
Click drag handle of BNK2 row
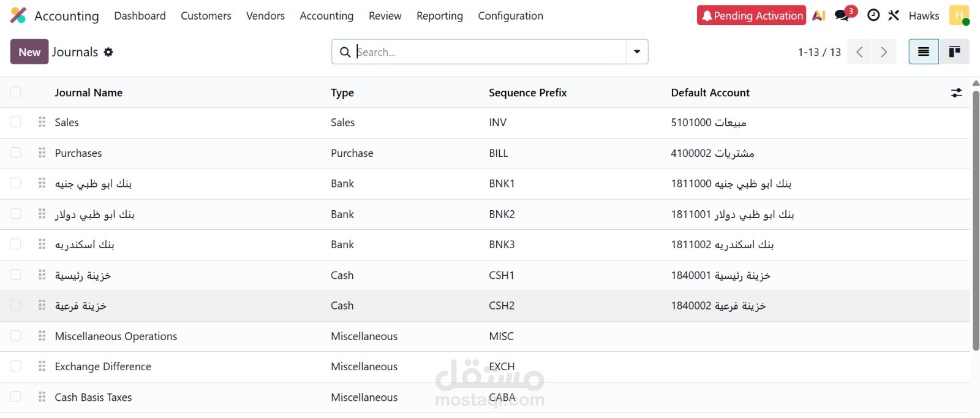(42, 214)
